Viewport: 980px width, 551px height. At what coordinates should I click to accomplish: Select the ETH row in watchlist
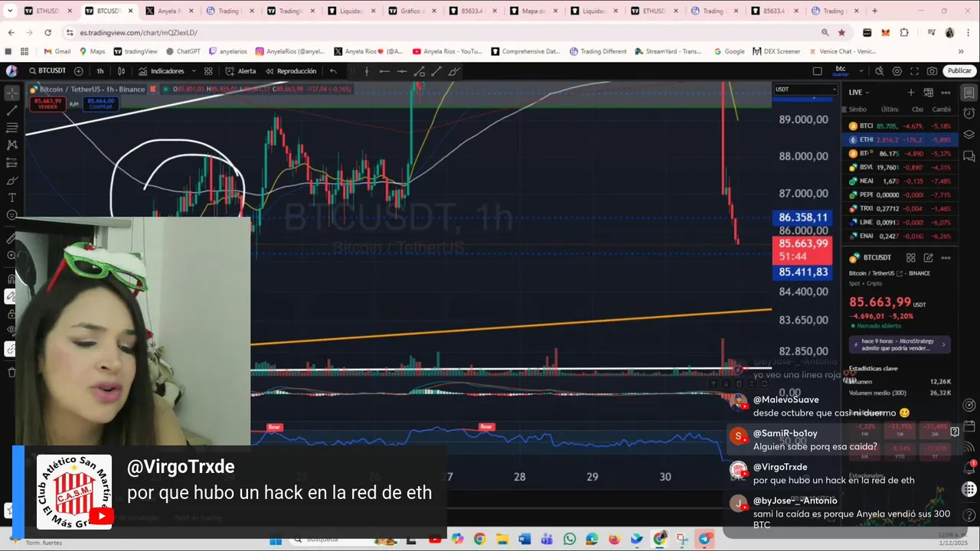(900, 140)
